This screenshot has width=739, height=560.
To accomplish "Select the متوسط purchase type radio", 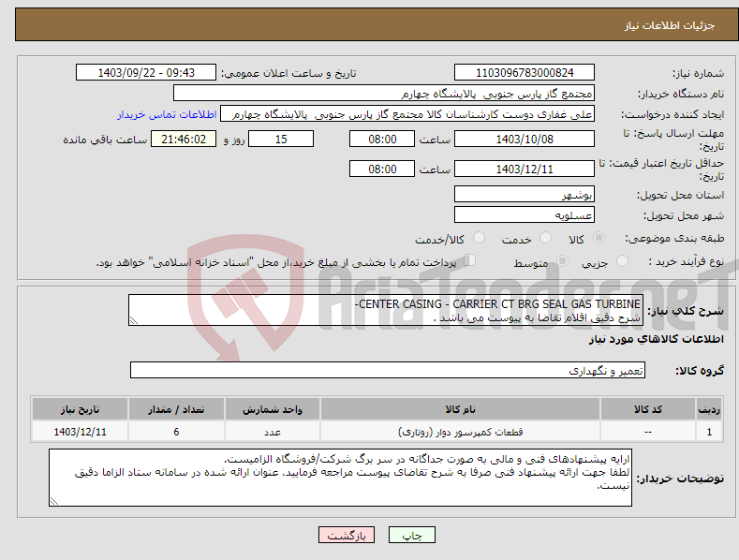I will click(x=562, y=261).
